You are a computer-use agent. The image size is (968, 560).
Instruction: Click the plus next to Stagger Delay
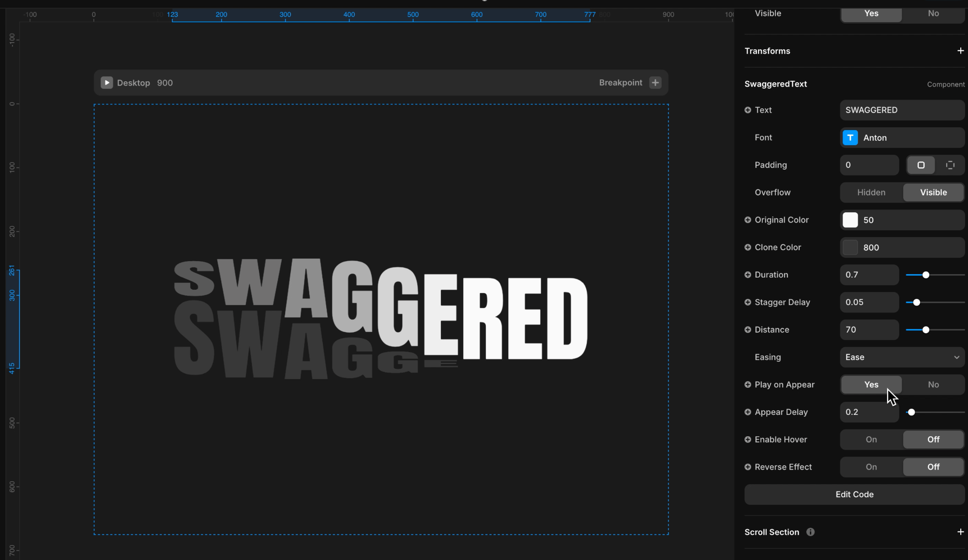click(x=748, y=302)
